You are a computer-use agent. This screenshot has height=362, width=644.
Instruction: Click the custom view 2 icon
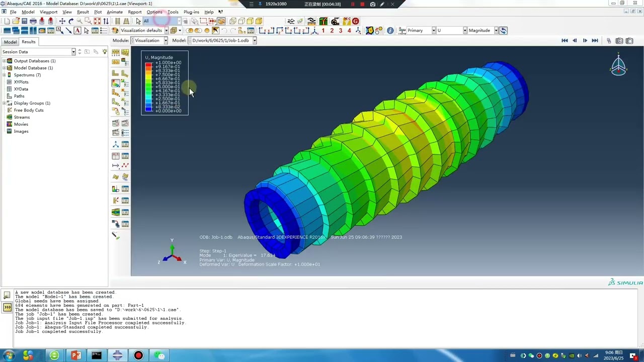(x=332, y=31)
